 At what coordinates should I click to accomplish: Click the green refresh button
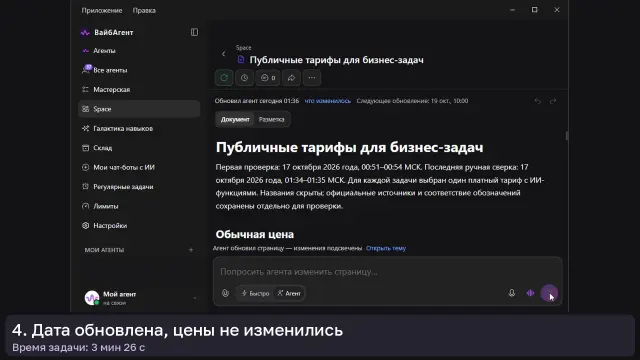click(224, 78)
